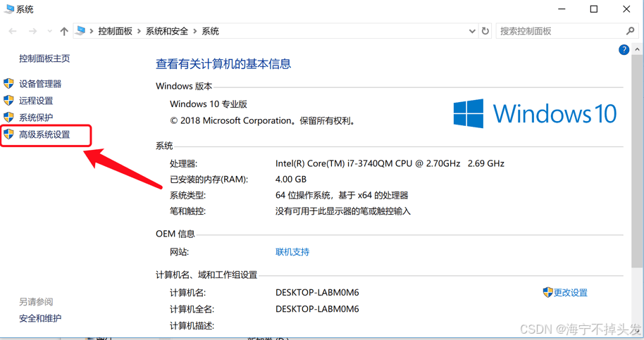Open help with the blue question mark
The width and height of the screenshot is (644, 340).
pyautogui.click(x=624, y=50)
